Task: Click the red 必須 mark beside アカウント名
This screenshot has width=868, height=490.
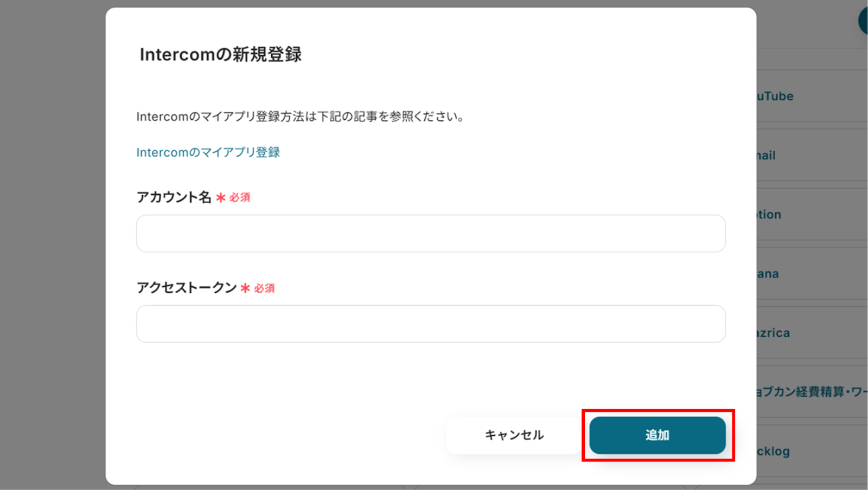Action: (x=239, y=198)
